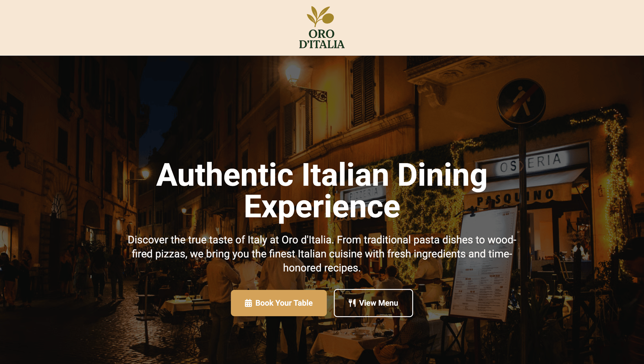Image resolution: width=644 pixels, height=364 pixels.
Task: Click the fork and knife icon
Action: pyautogui.click(x=352, y=303)
